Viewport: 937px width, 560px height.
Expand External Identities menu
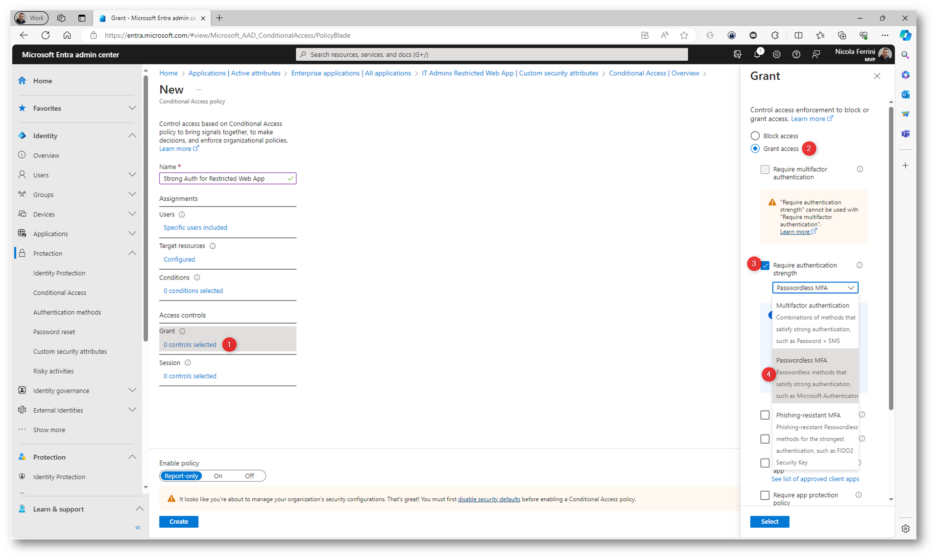point(132,410)
